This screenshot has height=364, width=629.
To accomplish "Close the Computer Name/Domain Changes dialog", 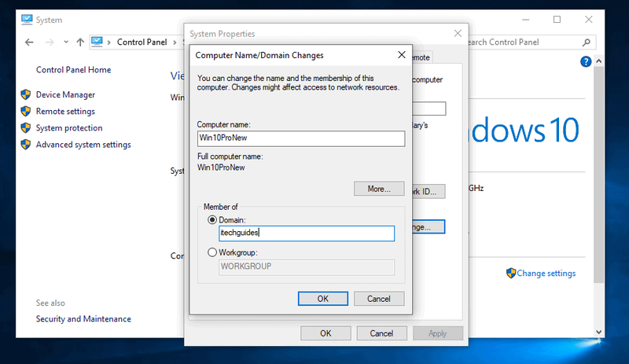I will click(x=402, y=54).
